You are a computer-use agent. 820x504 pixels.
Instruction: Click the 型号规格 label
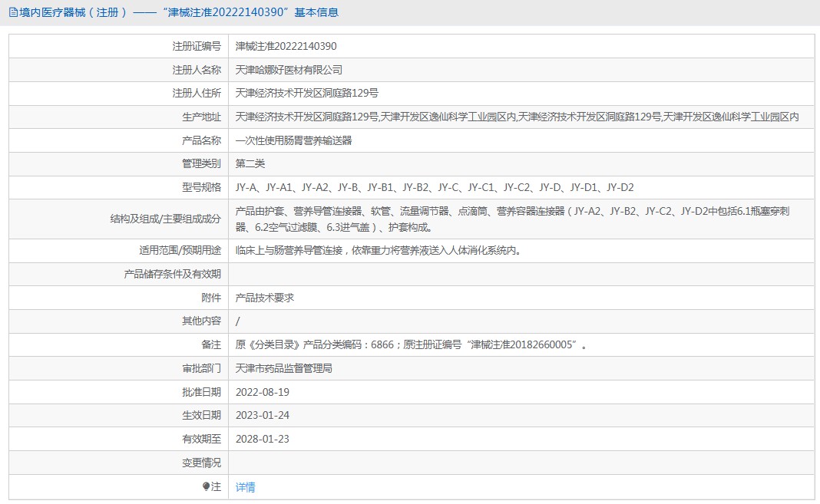coord(201,187)
